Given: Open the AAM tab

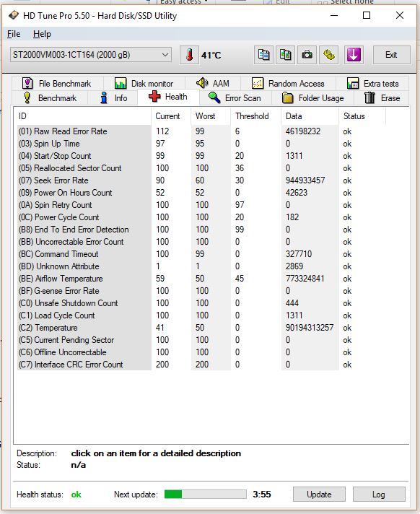Looking at the screenshot, I should coord(213,84).
